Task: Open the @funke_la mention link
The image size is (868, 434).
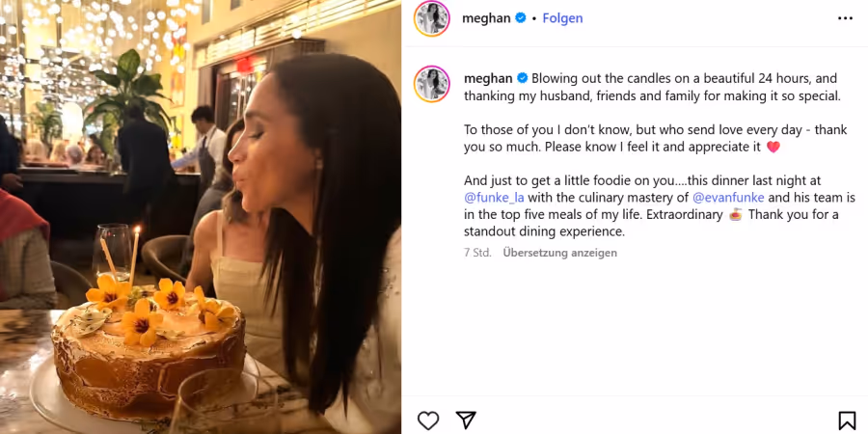Action: pos(495,198)
